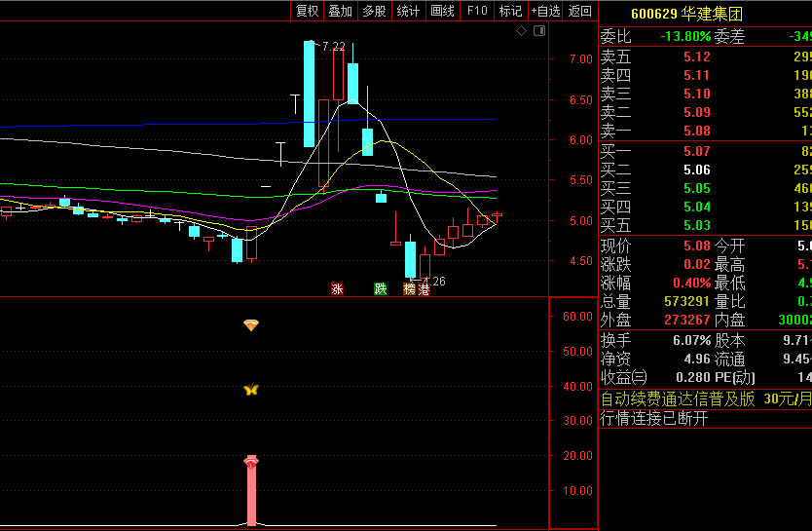812x531 pixels.
Task: Click the 委比 value -13.80%
Action: click(x=685, y=36)
